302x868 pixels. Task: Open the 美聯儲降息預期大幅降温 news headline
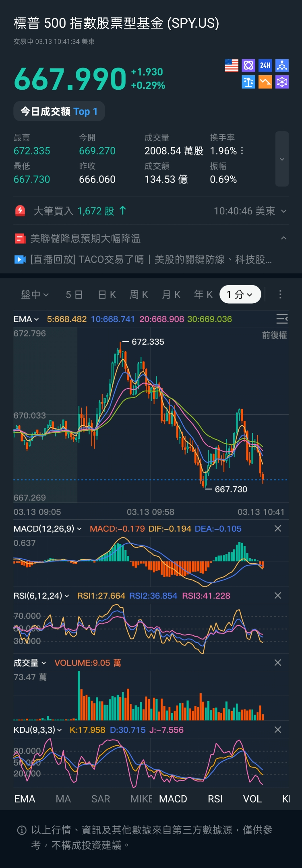85,239
